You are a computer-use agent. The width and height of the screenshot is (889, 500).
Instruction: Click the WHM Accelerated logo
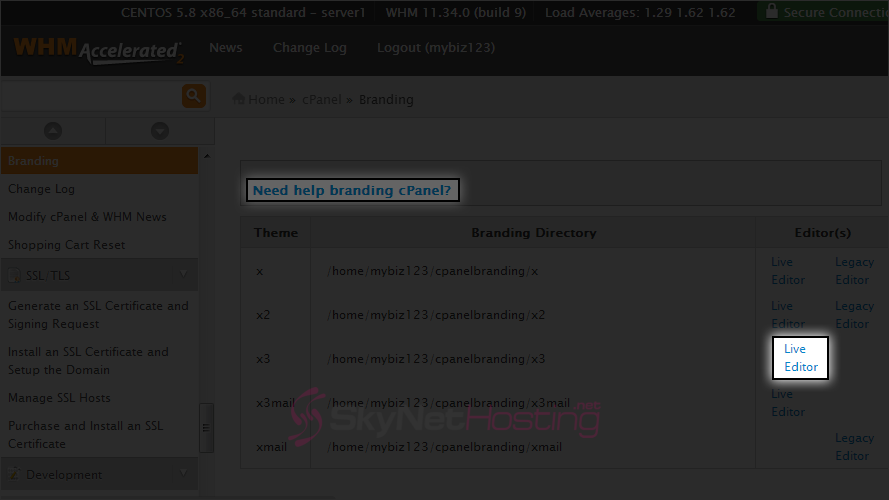99,50
